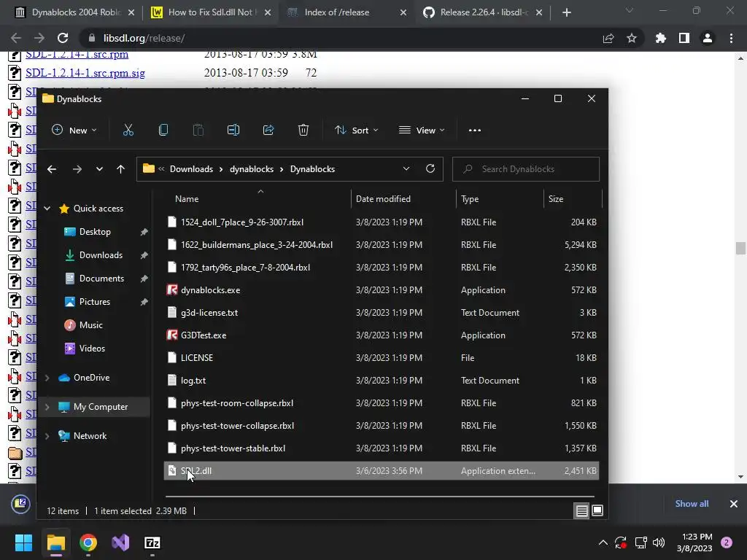Click the Rename icon in Explorer toolbar
Viewport: 747px width, 560px height.
(x=233, y=130)
